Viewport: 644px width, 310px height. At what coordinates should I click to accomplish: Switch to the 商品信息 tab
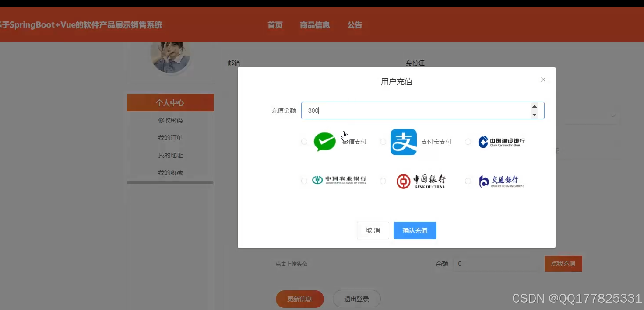click(314, 25)
